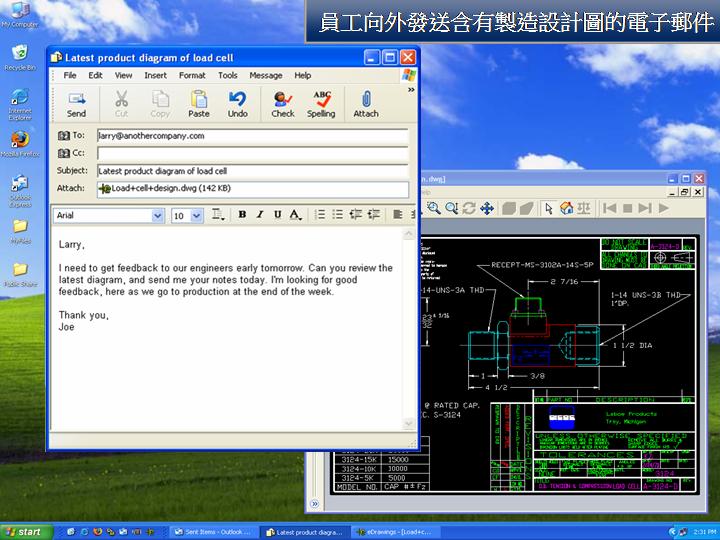Run the Spelling check
720x540 pixels.
click(321, 105)
